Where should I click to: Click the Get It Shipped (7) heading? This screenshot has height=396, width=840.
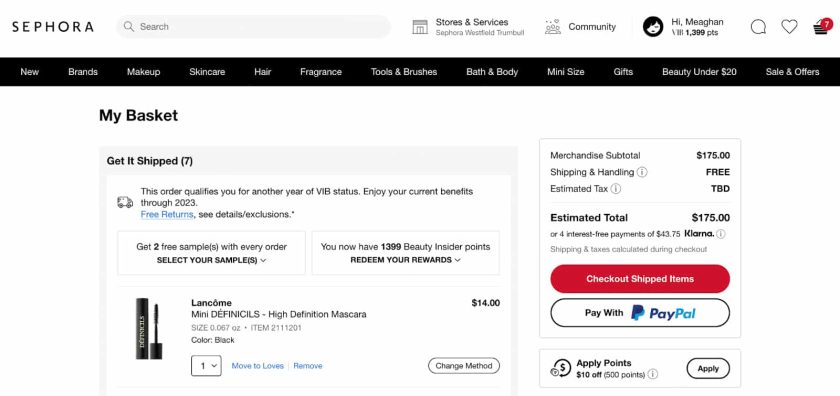[149, 161]
